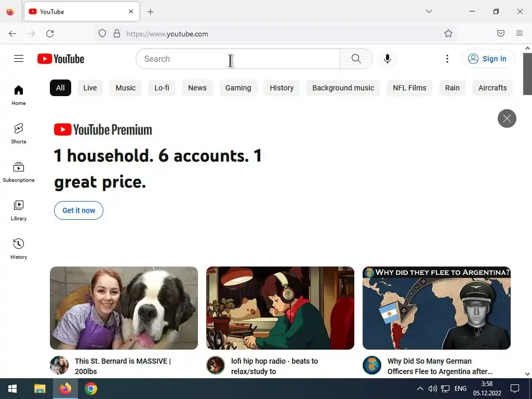532x399 pixels.
Task: Select the Live filter chip
Action: coord(90,88)
